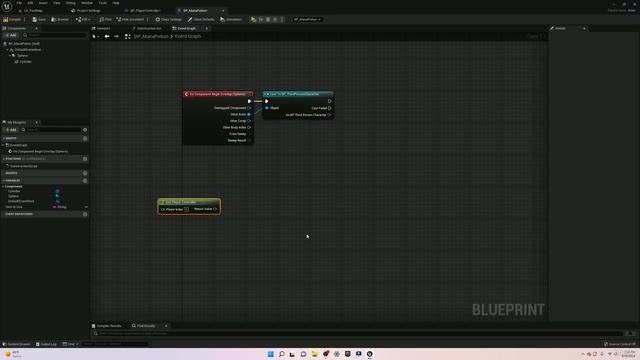
Task: Click the Compile toolbar button
Action: [x=12, y=19]
